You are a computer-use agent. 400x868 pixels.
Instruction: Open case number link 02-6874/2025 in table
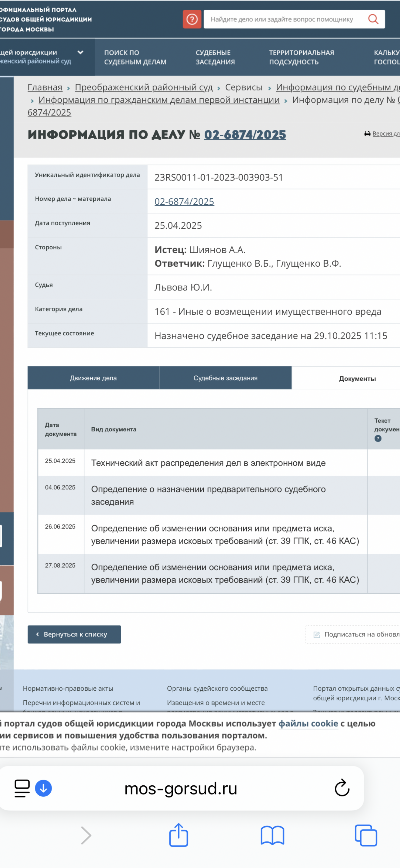pos(184,202)
